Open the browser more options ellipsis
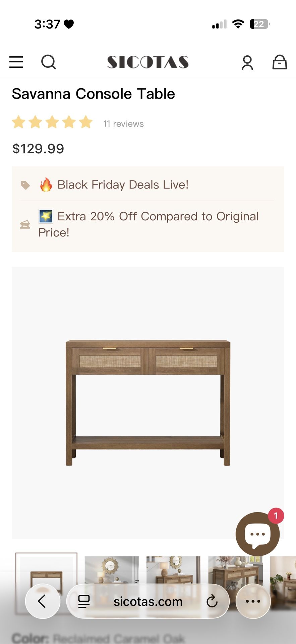 click(x=252, y=601)
